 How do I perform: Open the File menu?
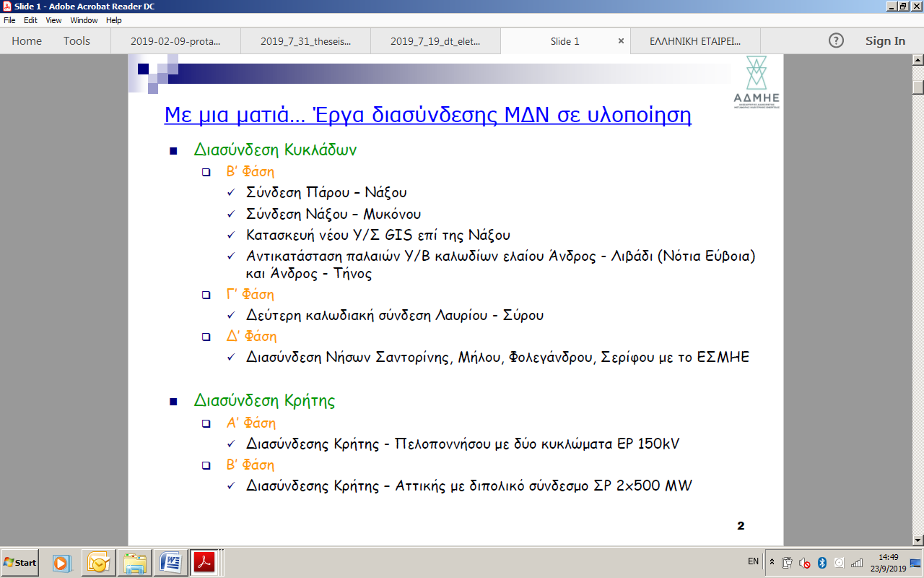(9, 20)
